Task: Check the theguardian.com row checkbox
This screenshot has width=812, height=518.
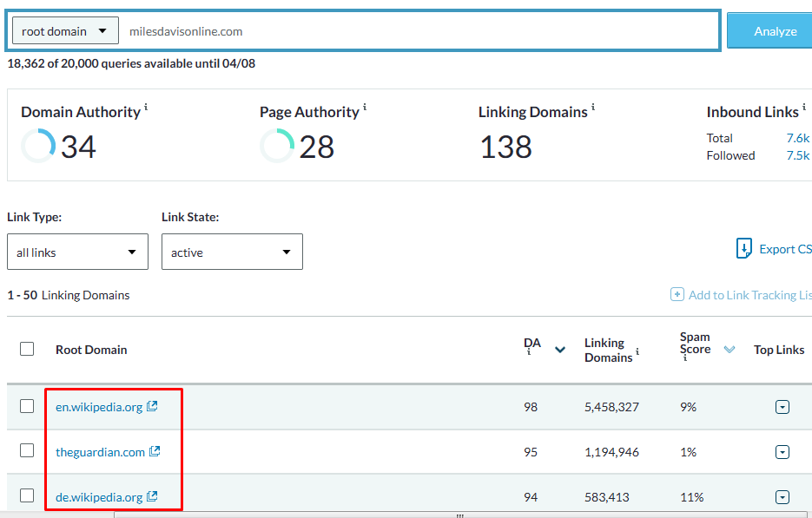Action: 27,451
